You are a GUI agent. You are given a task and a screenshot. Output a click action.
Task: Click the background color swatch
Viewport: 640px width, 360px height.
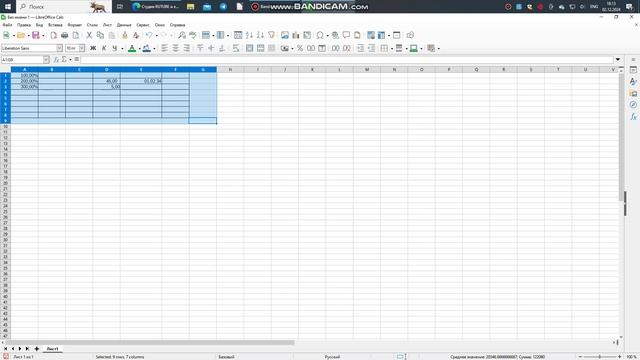click(x=147, y=48)
